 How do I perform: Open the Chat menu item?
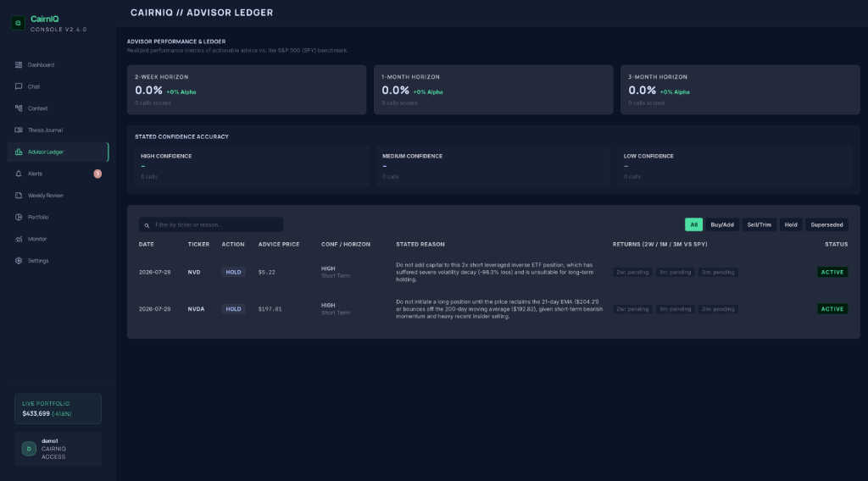point(58,86)
